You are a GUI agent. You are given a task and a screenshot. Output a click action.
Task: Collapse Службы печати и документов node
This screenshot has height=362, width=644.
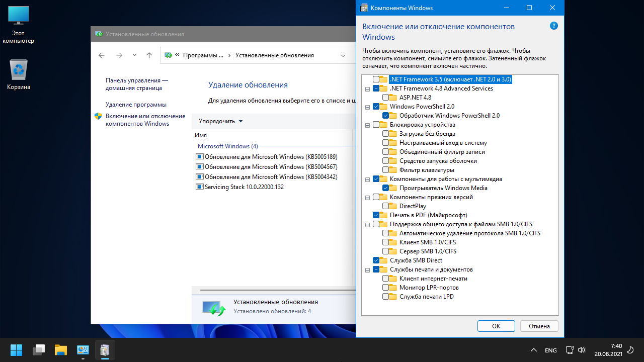pos(368,269)
